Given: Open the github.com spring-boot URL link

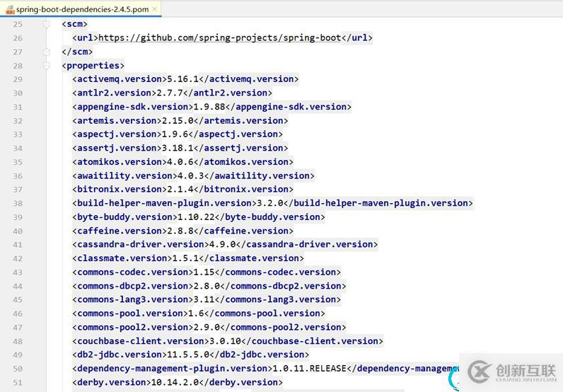Looking at the screenshot, I should tap(219, 38).
